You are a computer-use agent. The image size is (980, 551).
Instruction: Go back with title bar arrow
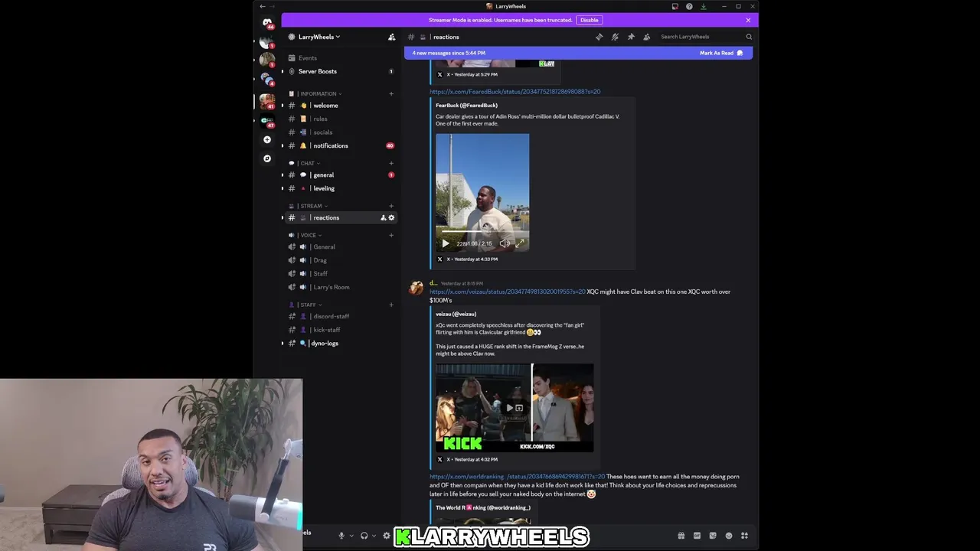(x=263, y=6)
